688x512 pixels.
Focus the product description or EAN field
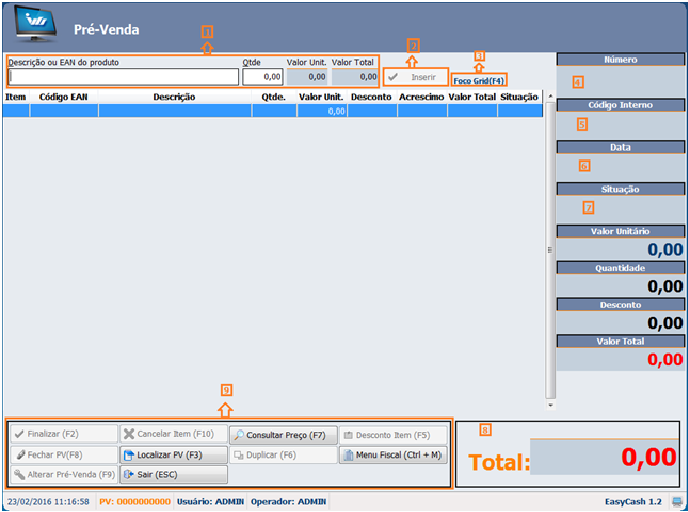(123, 77)
